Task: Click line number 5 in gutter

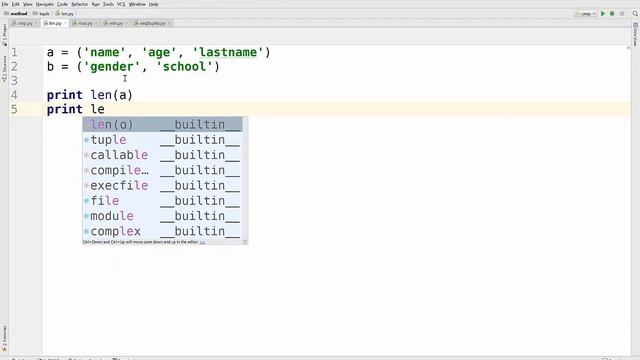Action: 14,109
